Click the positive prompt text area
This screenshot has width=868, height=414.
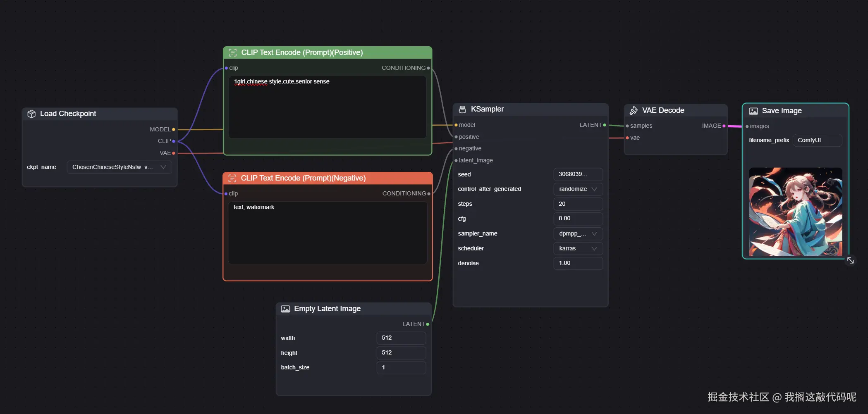coord(327,107)
